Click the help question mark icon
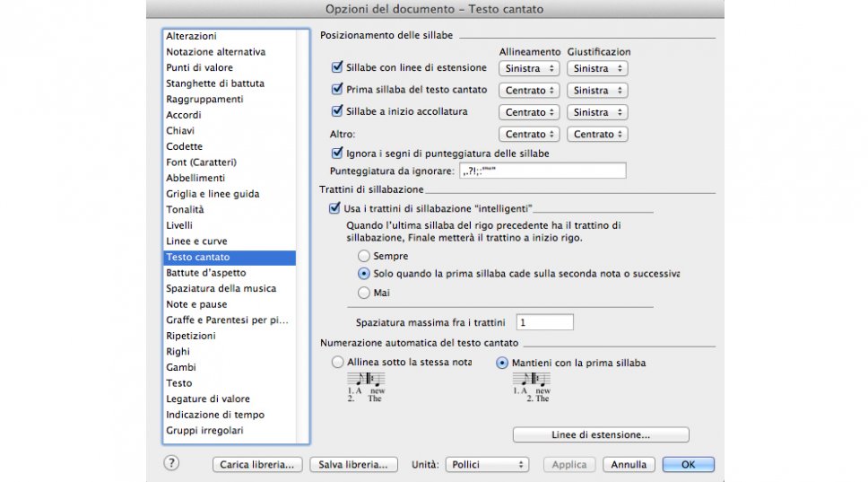This screenshot has height=482, width=868. tap(171, 463)
